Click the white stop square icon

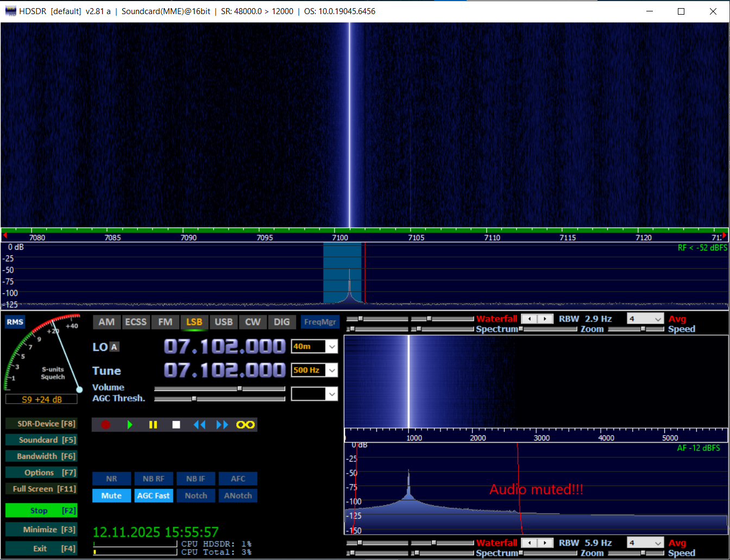176,425
